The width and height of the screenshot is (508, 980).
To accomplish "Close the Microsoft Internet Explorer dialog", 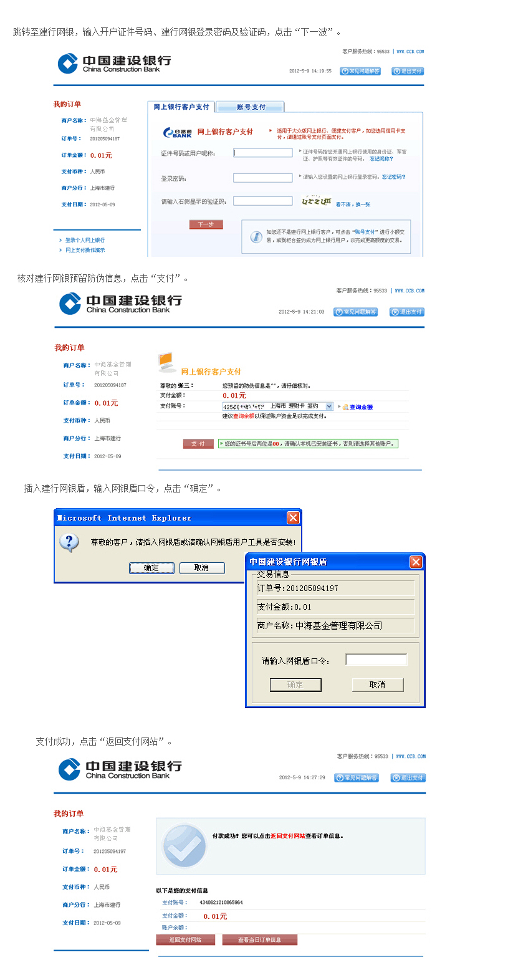I will click(x=293, y=517).
